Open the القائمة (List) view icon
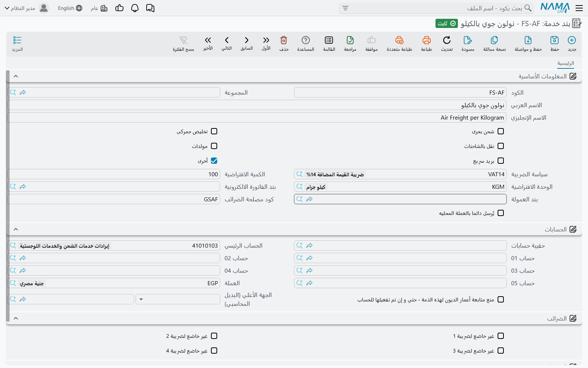The width and height of the screenshot is (588, 368). pyautogui.click(x=329, y=40)
